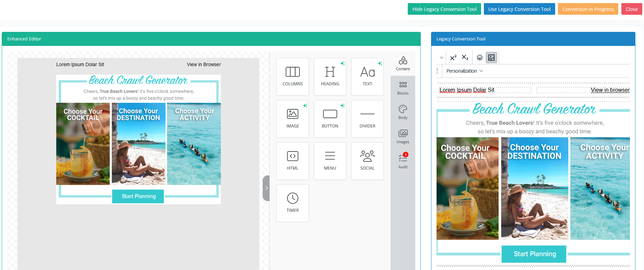Viewport: 644px width, 270px height.
Task: Click Use Legacy Conversion Tool button
Action: click(519, 9)
